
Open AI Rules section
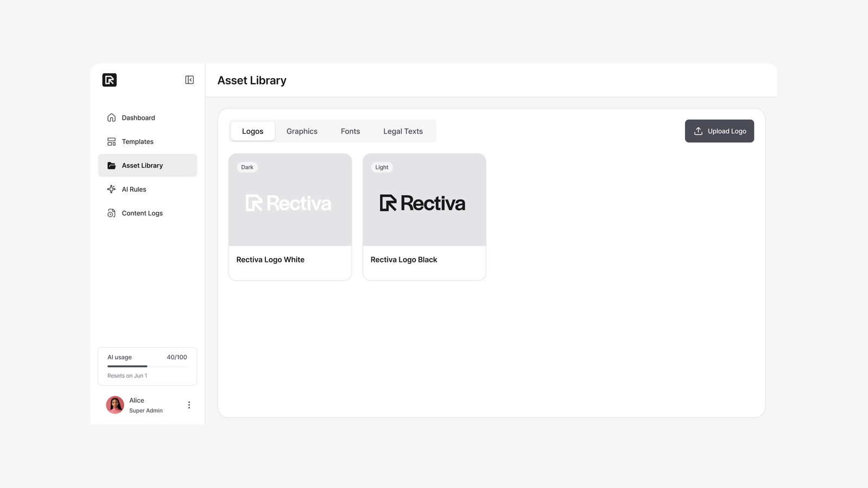(148, 189)
